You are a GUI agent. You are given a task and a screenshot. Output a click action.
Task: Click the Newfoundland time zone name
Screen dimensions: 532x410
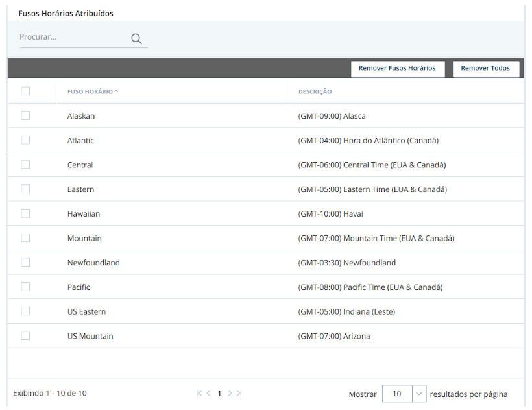pos(93,263)
